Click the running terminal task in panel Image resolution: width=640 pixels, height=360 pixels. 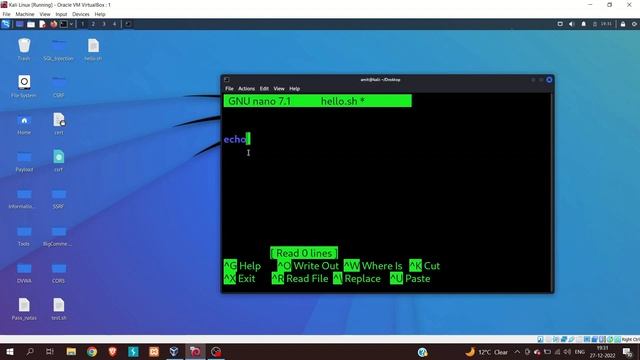(128, 24)
